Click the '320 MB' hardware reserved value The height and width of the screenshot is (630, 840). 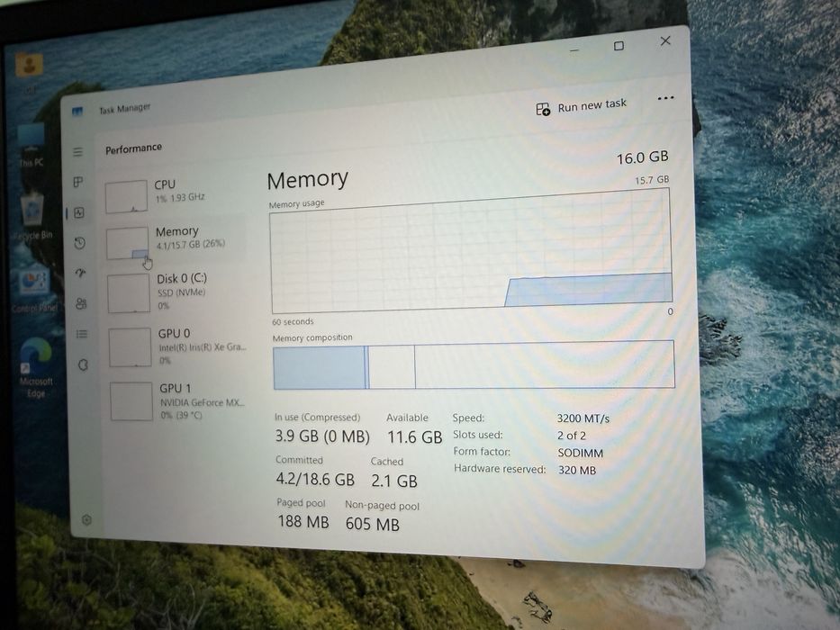click(x=577, y=470)
